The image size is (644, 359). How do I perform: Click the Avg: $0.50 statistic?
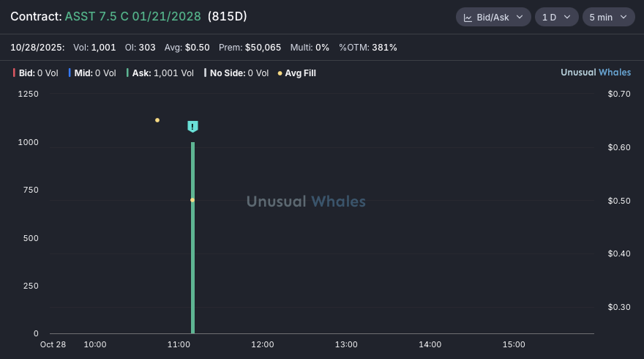point(187,48)
